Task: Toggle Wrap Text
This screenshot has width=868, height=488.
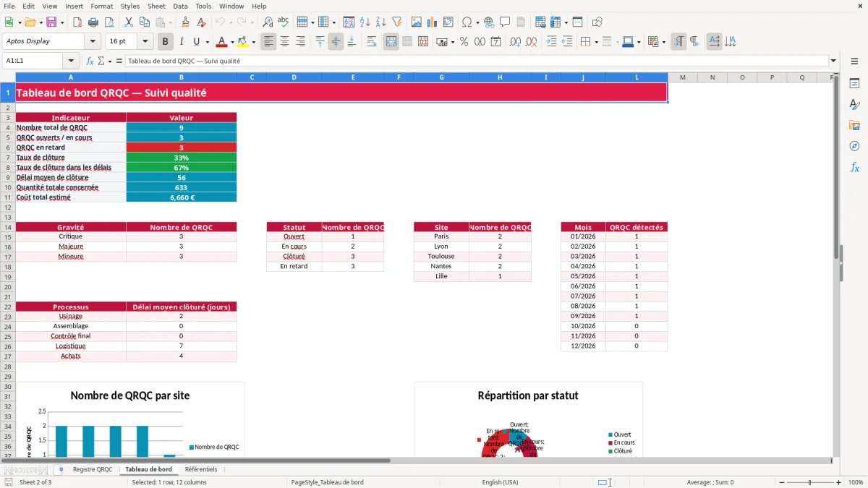Action: (x=371, y=42)
